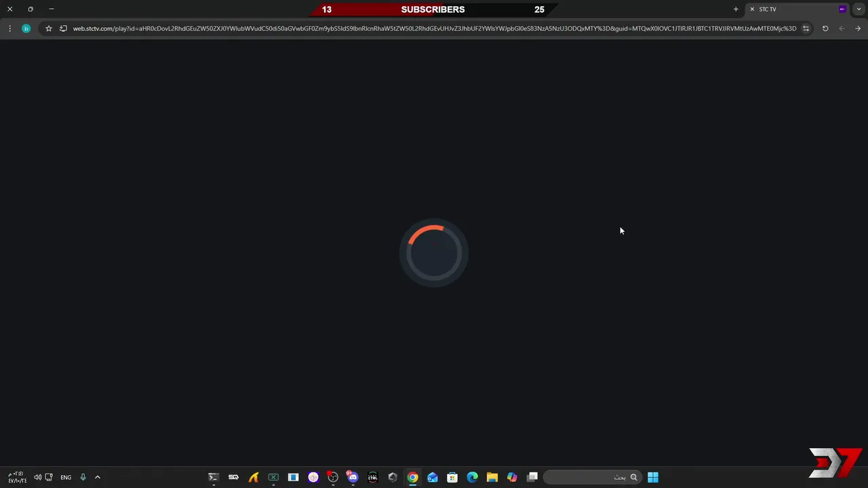Open the Windows Start menu
868x488 pixels.
[653, 477]
